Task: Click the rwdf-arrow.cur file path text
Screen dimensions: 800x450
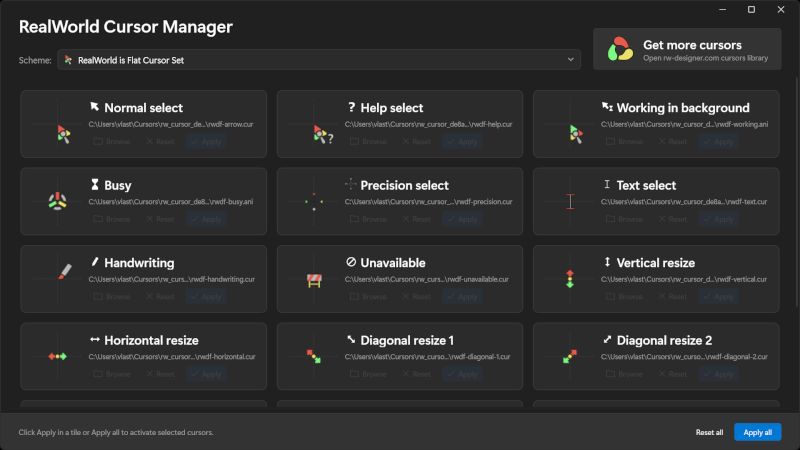Action: click(x=171, y=124)
